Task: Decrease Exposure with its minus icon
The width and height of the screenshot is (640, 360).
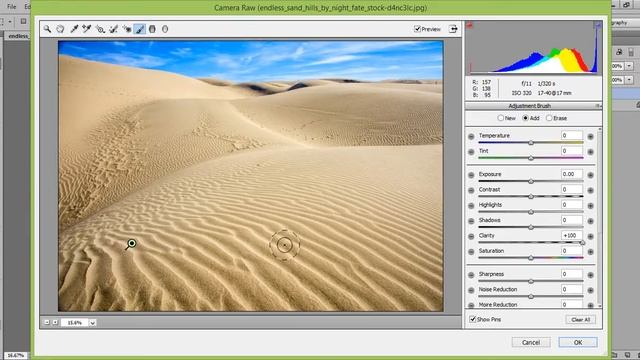Action: (471, 175)
